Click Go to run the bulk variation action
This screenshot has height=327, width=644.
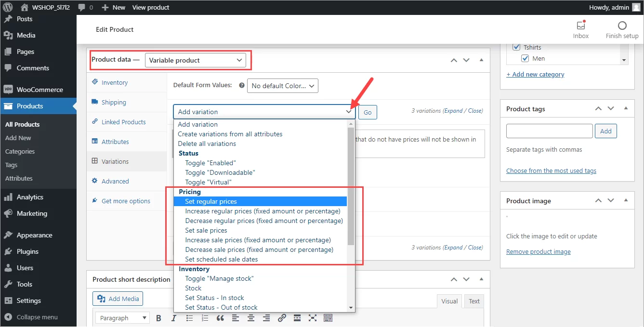[x=367, y=112]
